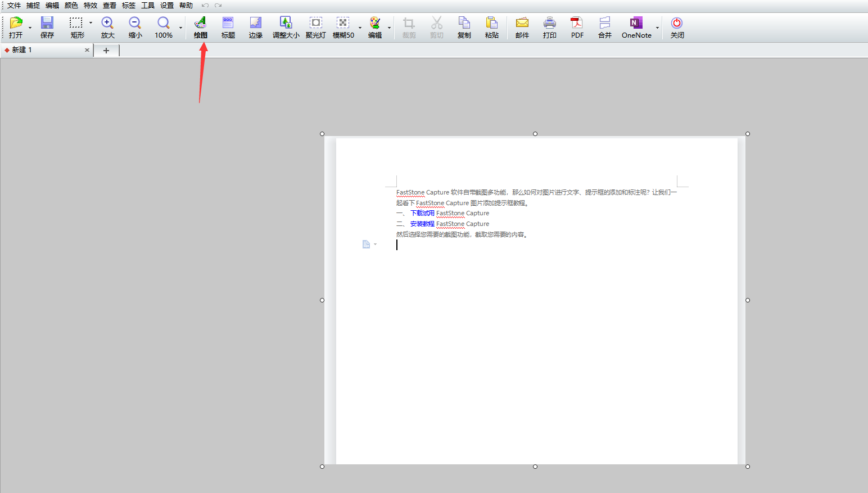Click the 下载试用 blue text
The image size is (868, 493).
pos(422,214)
